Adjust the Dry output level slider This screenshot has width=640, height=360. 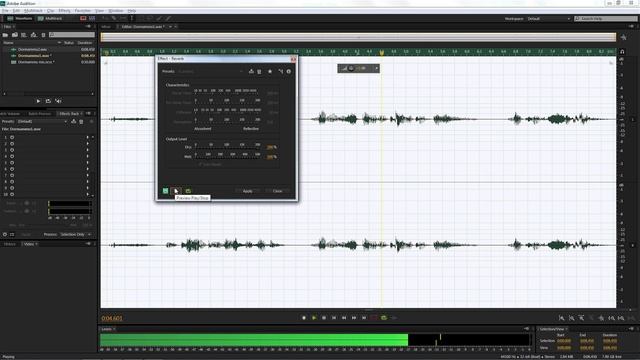tap(227, 147)
